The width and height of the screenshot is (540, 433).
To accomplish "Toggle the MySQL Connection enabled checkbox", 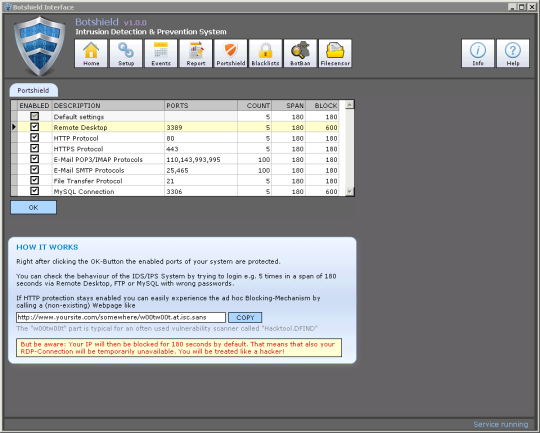I will click(34, 191).
